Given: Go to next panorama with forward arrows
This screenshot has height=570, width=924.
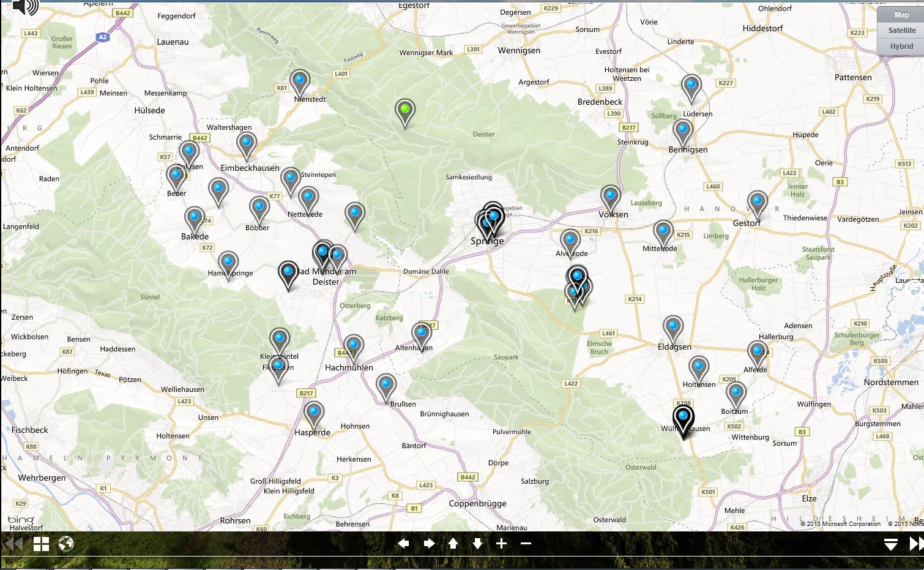Looking at the screenshot, I should click(x=915, y=544).
